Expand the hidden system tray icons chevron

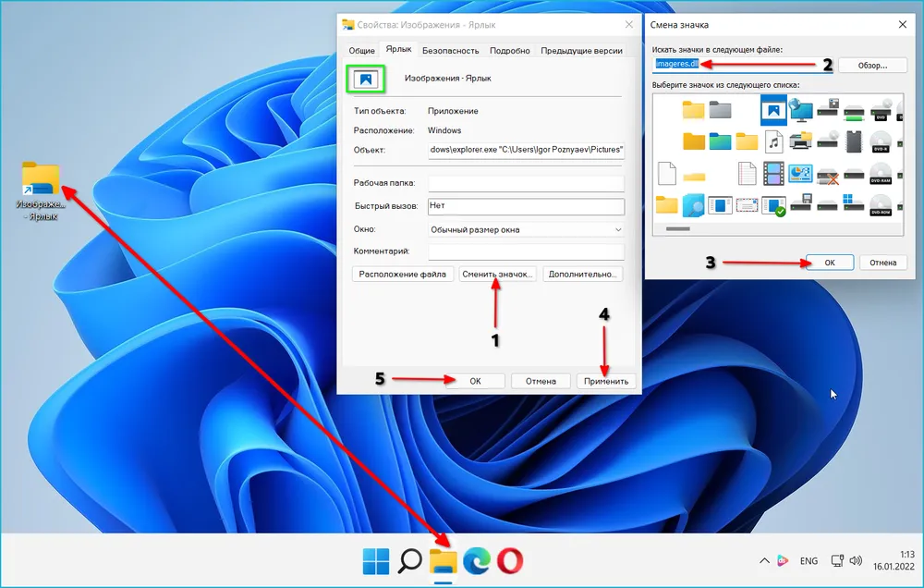pyautogui.click(x=764, y=560)
